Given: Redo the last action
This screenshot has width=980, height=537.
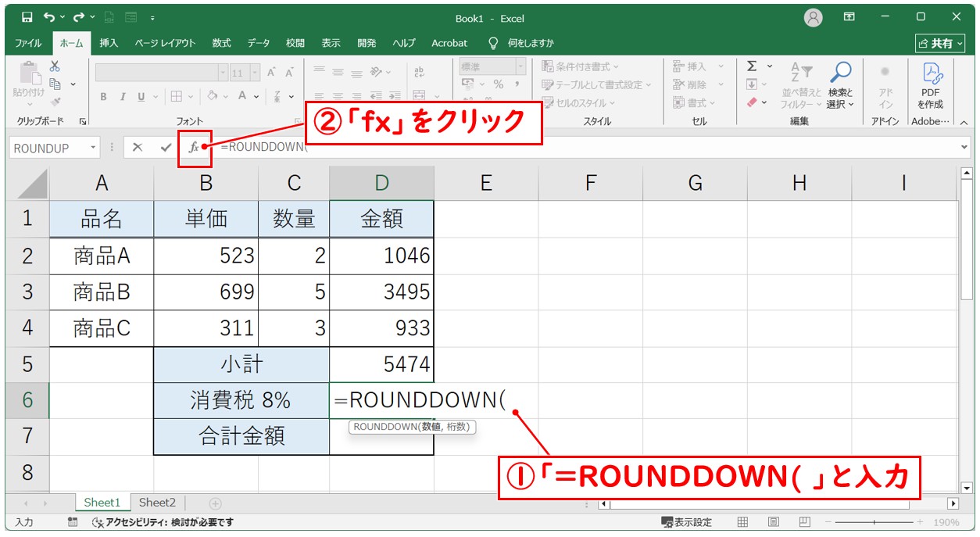Looking at the screenshot, I should point(79,16).
